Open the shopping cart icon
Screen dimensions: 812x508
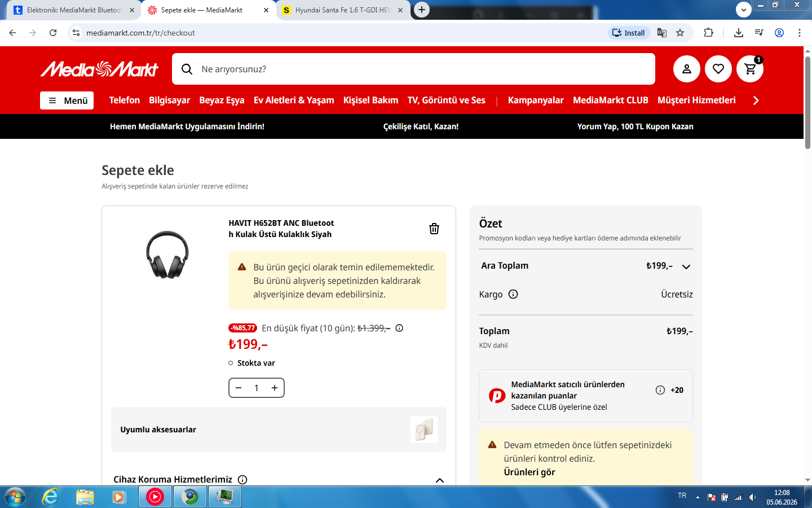pos(750,69)
